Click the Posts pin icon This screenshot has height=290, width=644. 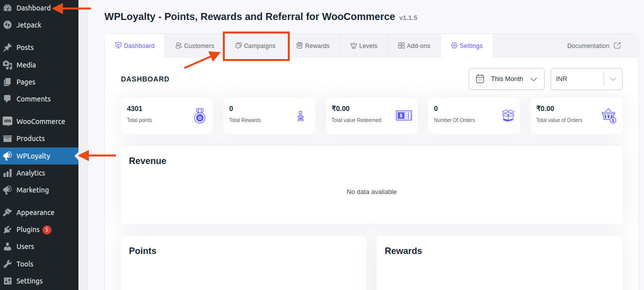click(7, 47)
